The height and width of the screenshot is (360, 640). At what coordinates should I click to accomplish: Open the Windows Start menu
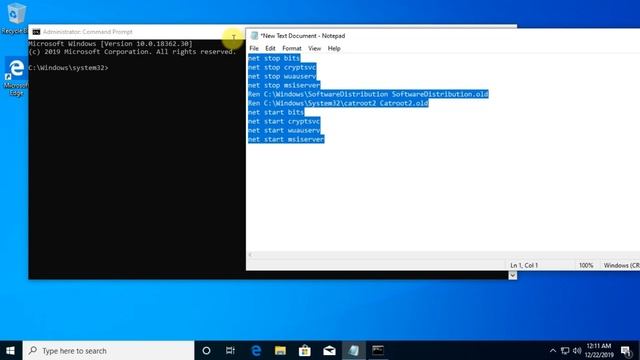click(x=11, y=351)
